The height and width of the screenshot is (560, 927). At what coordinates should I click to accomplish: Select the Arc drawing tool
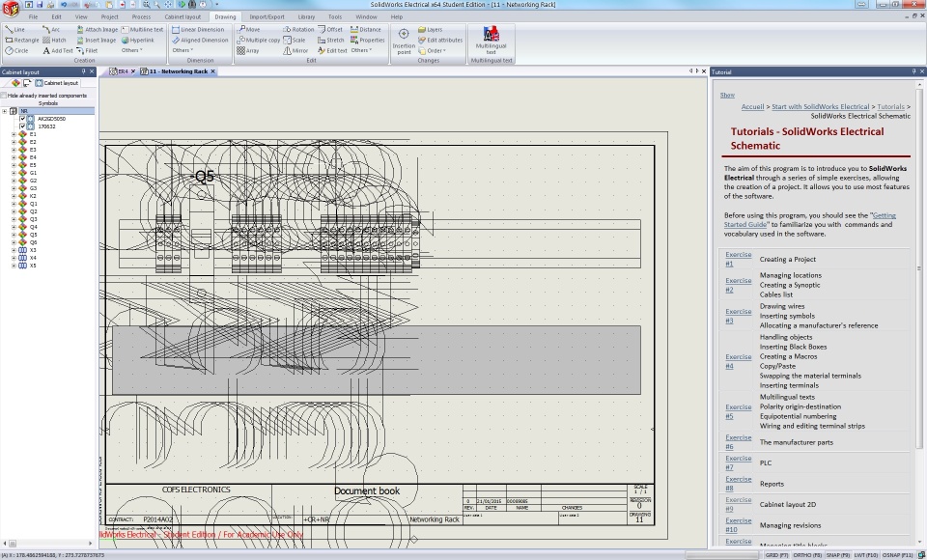point(51,30)
